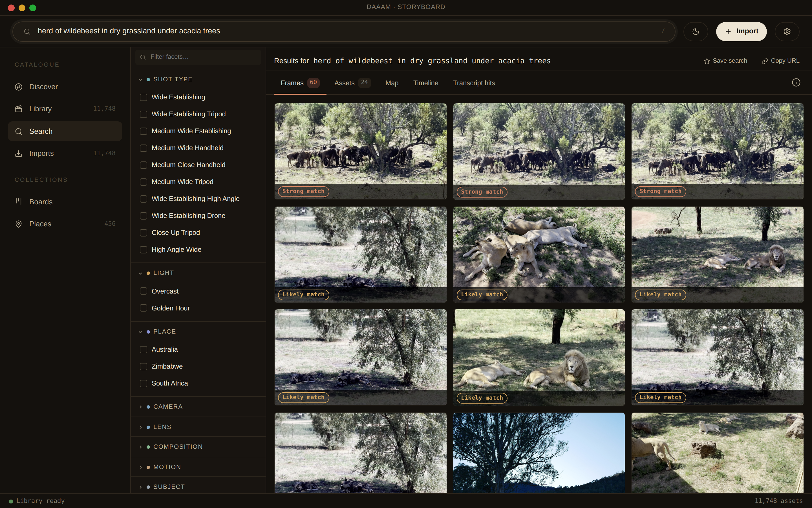
Task: Tick Close Up Tripod checkbox
Action: tap(143, 233)
